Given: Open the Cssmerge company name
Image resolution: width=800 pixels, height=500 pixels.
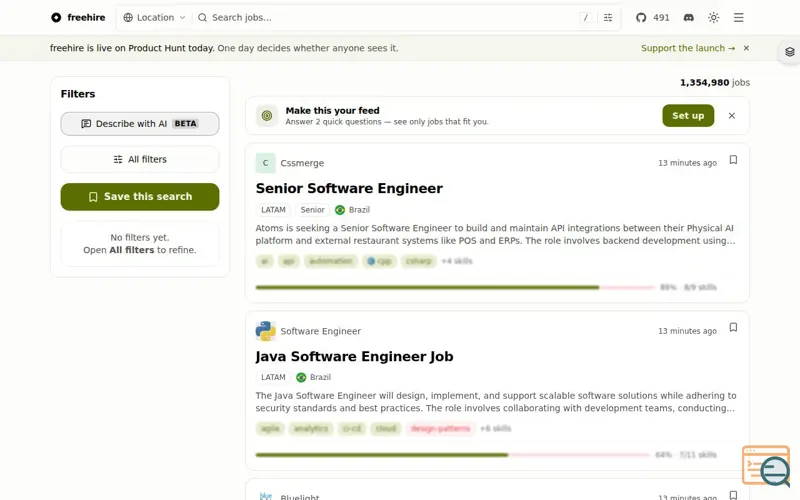Looking at the screenshot, I should (x=302, y=163).
